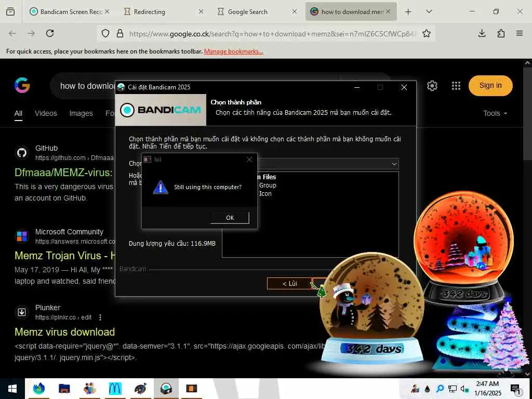Click the water drop tray icon
The image size is (532, 399).
point(428,389)
